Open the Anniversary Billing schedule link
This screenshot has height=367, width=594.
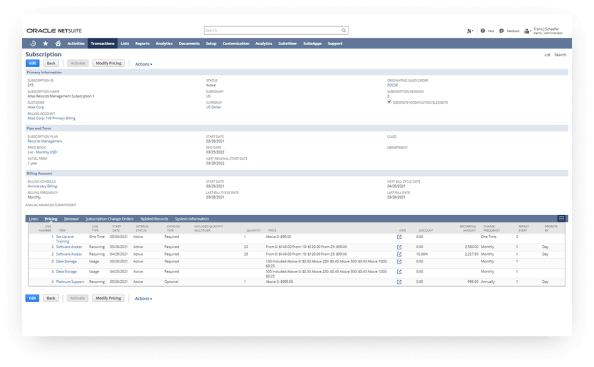(42, 186)
